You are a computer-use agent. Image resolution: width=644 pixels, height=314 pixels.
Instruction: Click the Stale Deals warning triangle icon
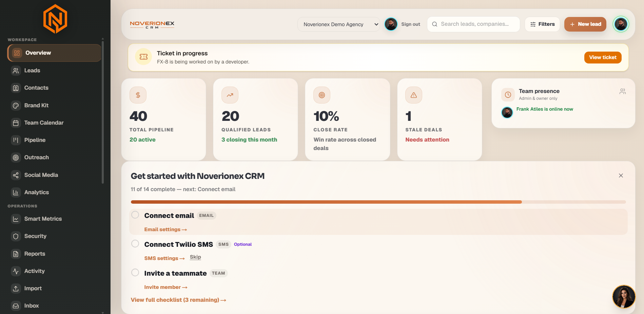point(414,95)
